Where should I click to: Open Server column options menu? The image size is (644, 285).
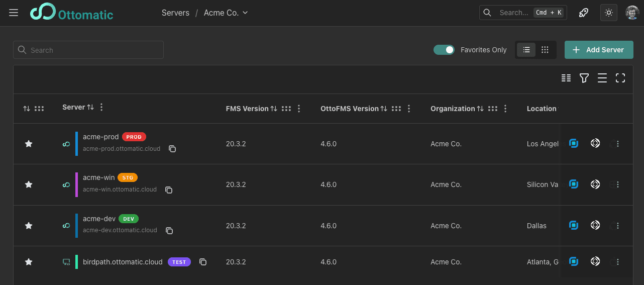tap(101, 107)
